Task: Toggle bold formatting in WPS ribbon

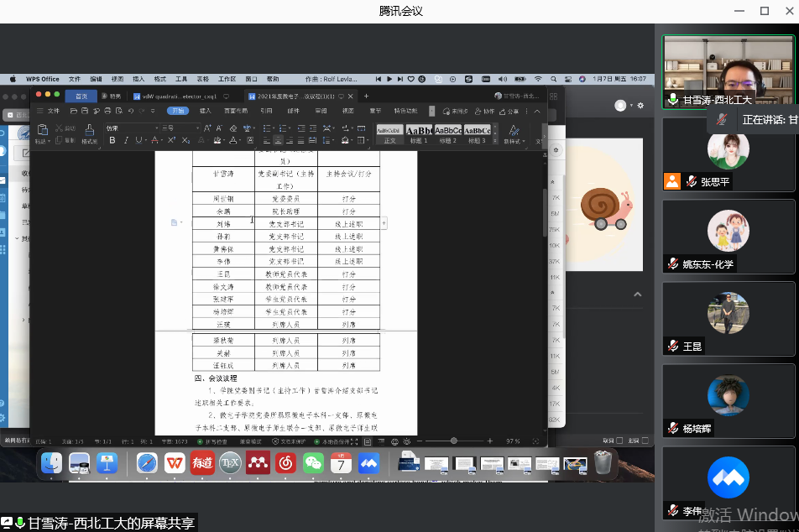Action: coord(112,140)
